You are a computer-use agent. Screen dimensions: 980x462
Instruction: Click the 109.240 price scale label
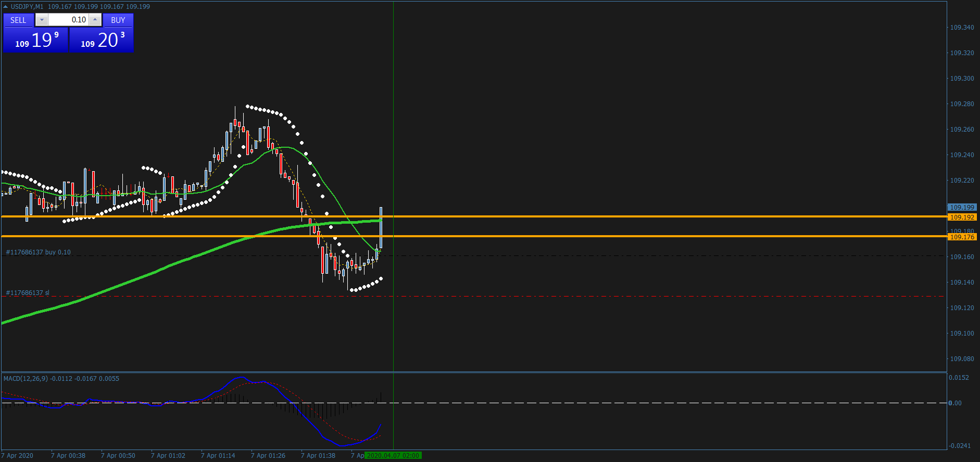pos(962,155)
